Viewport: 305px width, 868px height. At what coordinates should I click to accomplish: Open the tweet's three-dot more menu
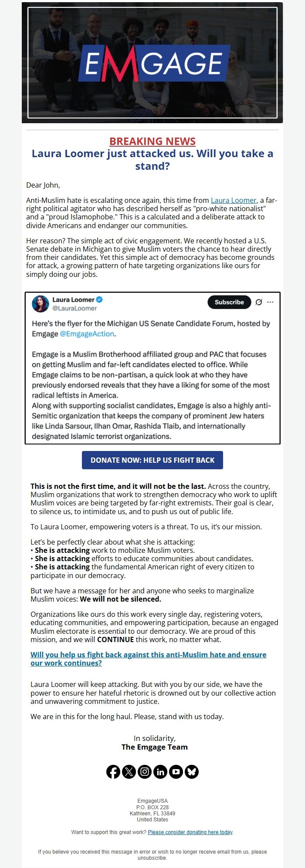271,302
